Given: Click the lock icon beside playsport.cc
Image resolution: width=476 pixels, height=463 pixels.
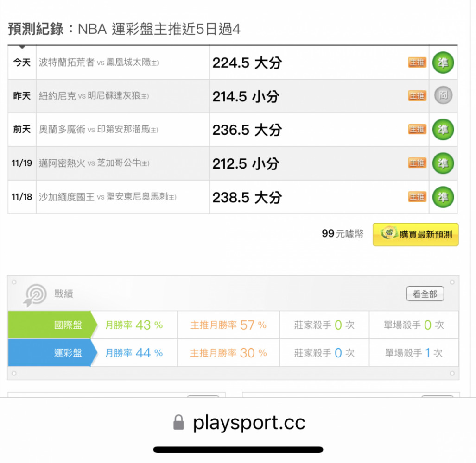Looking at the screenshot, I should pos(178,422).
